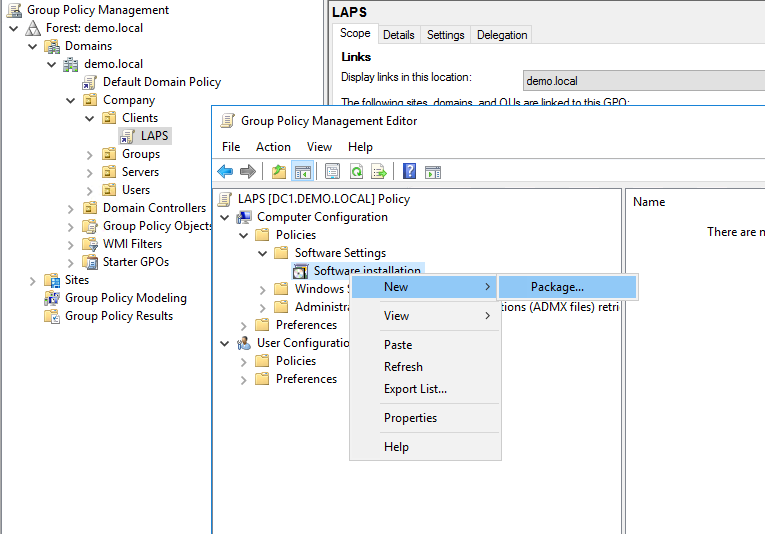Collapse Computer Configuration in the editor tree

coord(225,217)
